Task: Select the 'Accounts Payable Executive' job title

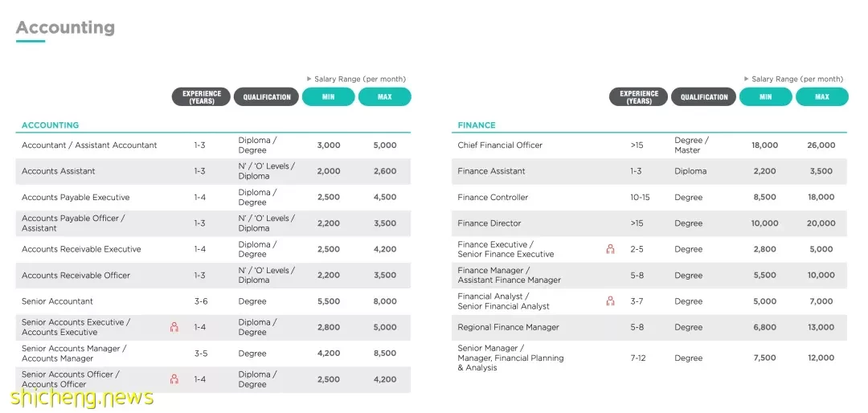Action: pyautogui.click(x=76, y=197)
